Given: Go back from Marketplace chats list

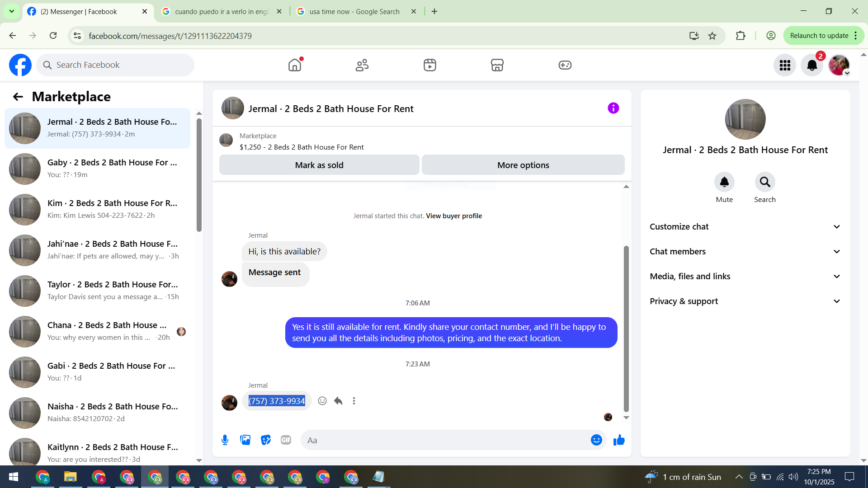Looking at the screenshot, I should point(18,97).
